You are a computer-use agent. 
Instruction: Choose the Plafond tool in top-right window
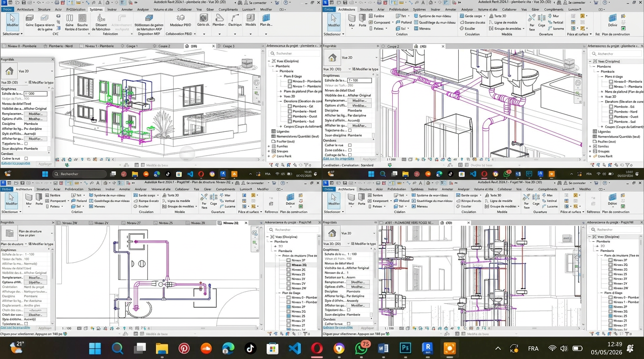point(403,22)
